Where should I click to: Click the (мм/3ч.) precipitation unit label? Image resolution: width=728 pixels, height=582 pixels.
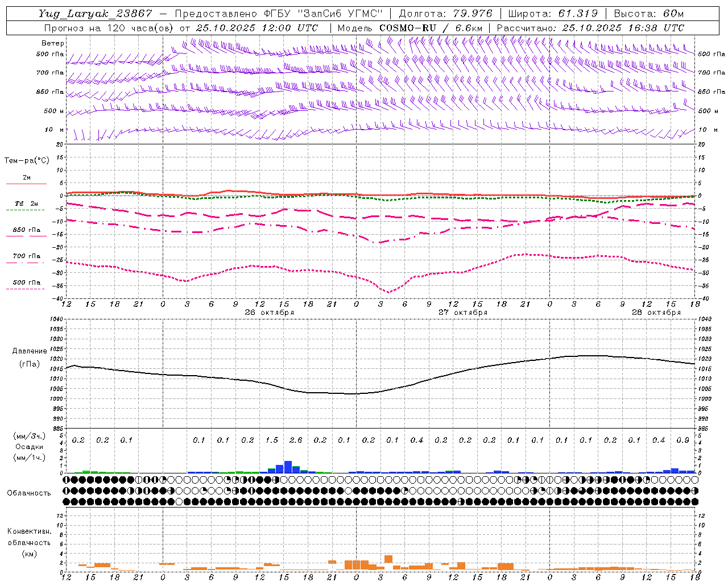pyautogui.click(x=29, y=436)
